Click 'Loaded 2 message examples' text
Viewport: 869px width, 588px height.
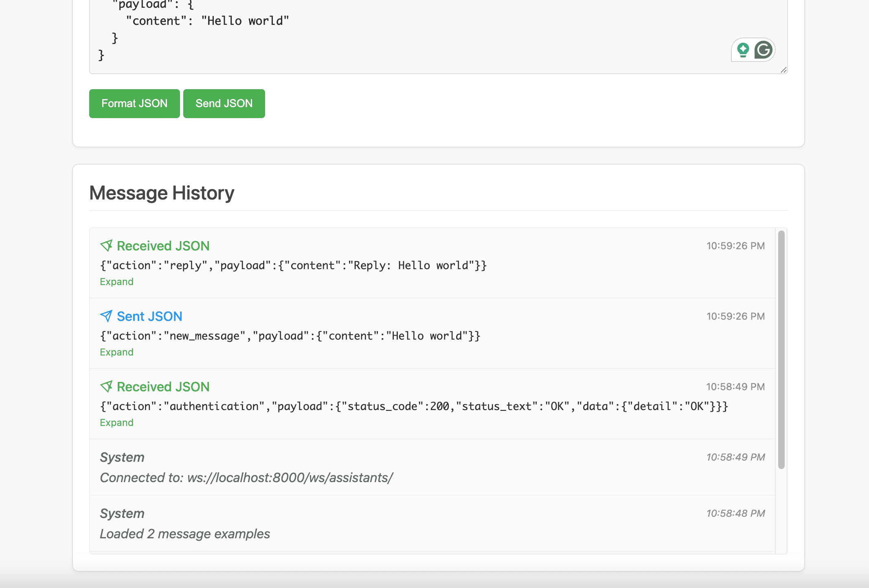pyautogui.click(x=185, y=534)
